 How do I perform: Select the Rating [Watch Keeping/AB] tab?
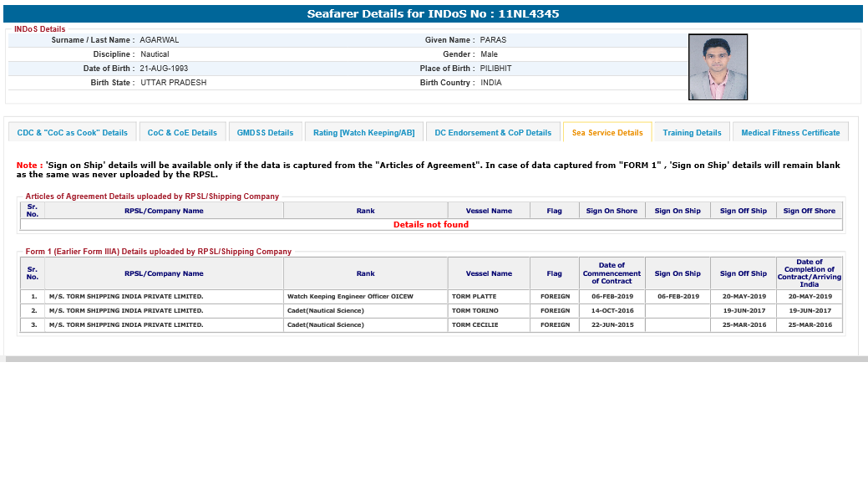point(363,133)
